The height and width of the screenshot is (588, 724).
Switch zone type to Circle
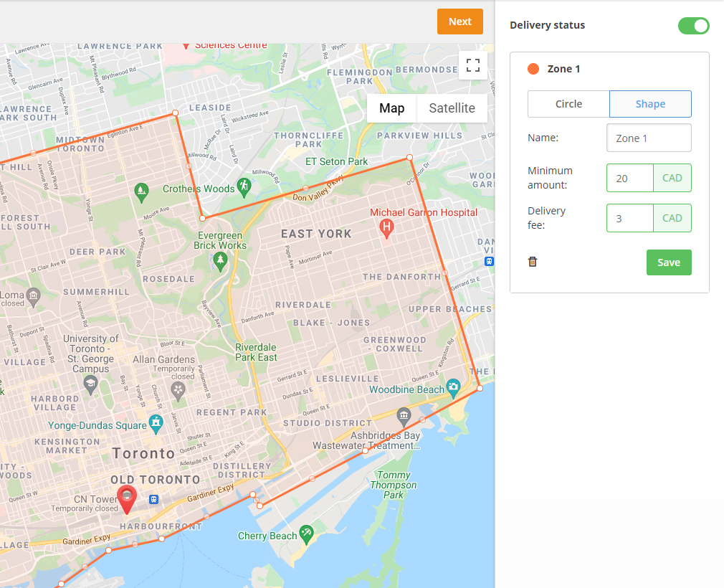[x=568, y=104]
